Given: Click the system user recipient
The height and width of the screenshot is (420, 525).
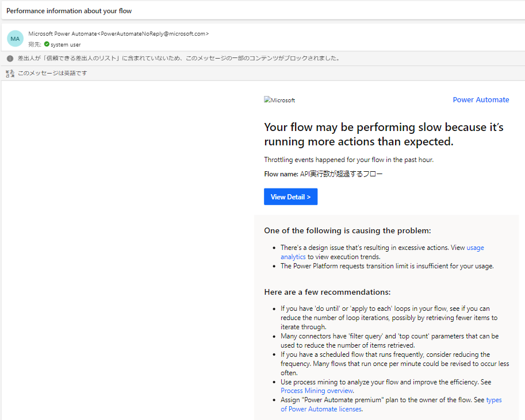Looking at the screenshot, I should click(x=66, y=44).
